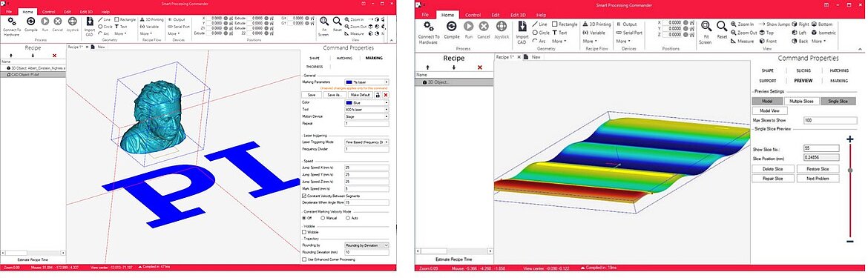Viewport: 868px width, 278px height.
Task: Click the vertical slice slider handle
Action: pyautogui.click(x=850, y=171)
